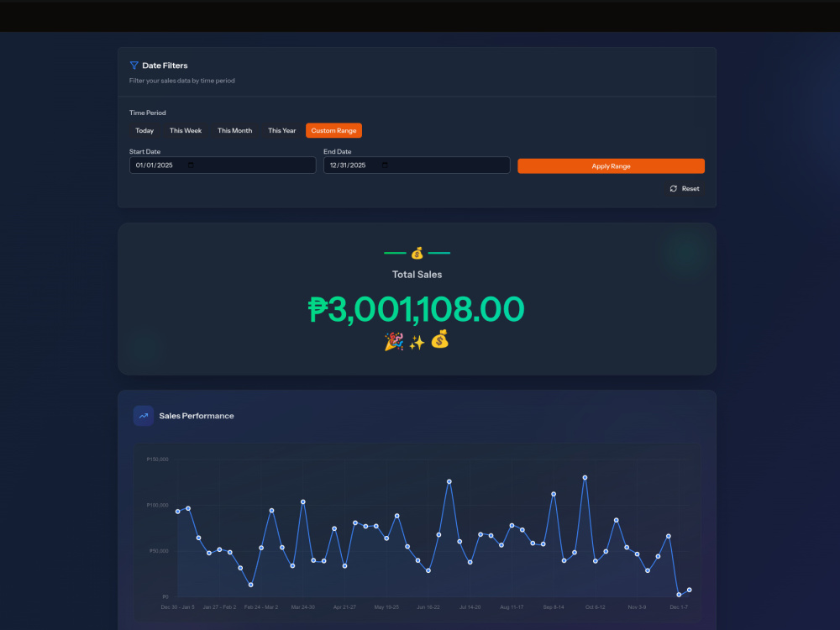This screenshot has width=840, height=630.
Task: Click the Jan 27 - Feb 2 axis label
Action: point(219,607)
